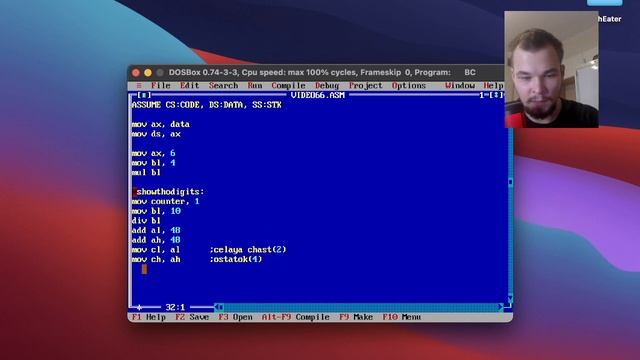The image size is (640, 360).
Task: Click F2 Save in status bar
Action: click(x=192, y=317)
